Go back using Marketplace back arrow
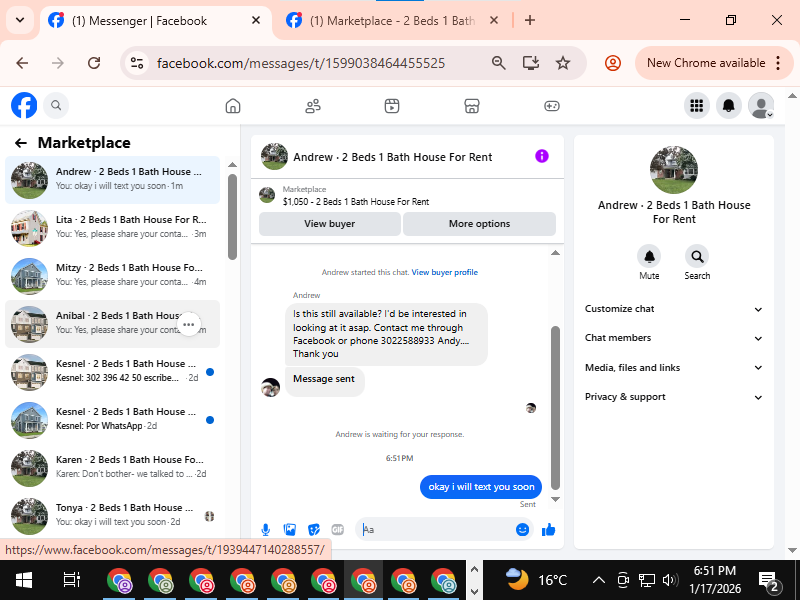Screen dimensions: 800x600 click(x=21, y=143)
